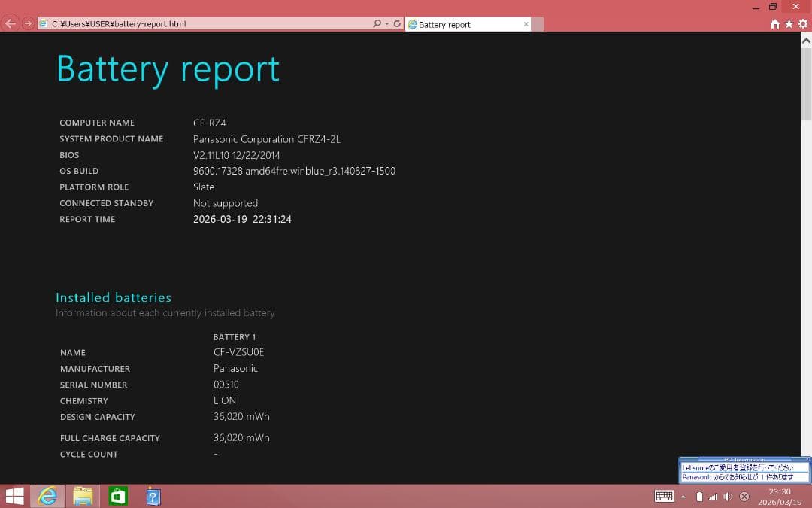This screenshot has width=812, height=508.
Task: Go back with the browser back arrow
Action: (11, 23)
